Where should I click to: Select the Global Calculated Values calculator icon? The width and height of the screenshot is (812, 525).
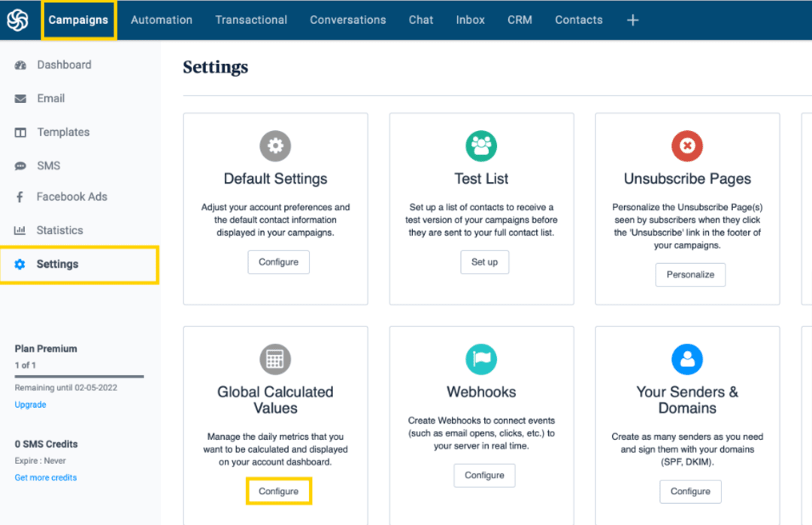point(275,359)
